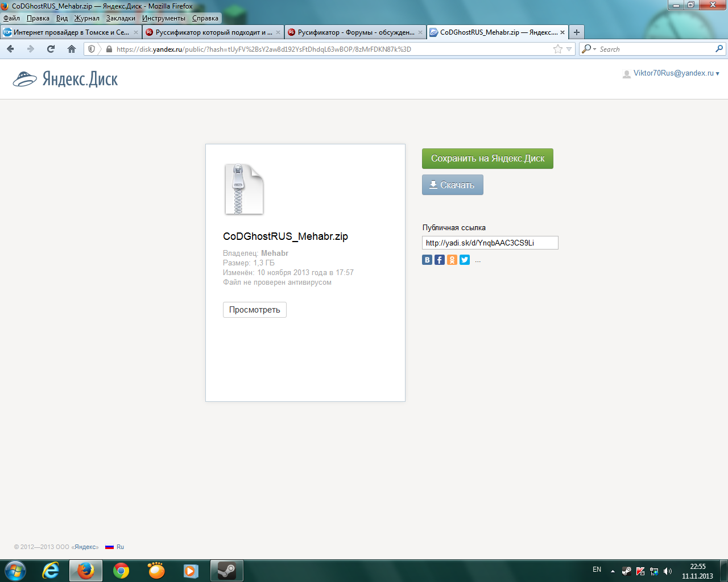Open the tracking protection shield icon

[92, 49]
